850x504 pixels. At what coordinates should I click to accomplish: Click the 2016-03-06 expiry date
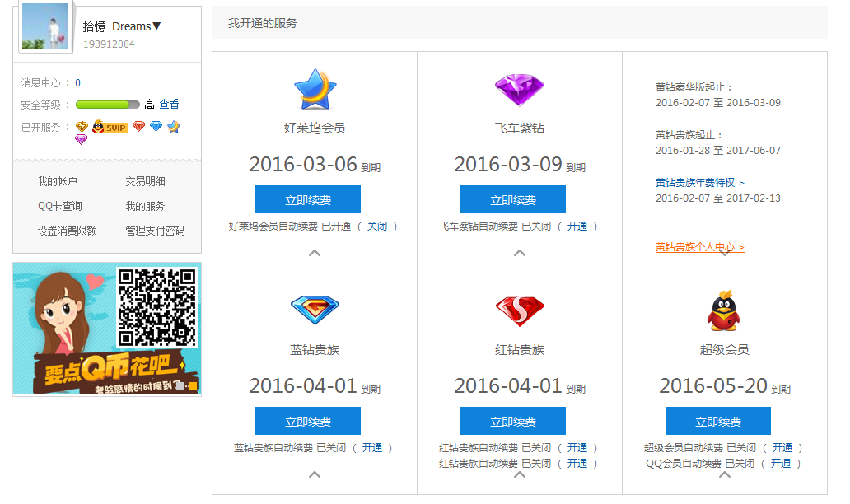(303, 164)
